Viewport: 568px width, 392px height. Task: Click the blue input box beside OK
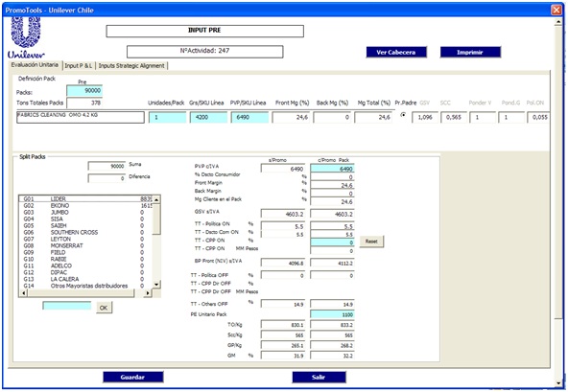pos(67,306)
